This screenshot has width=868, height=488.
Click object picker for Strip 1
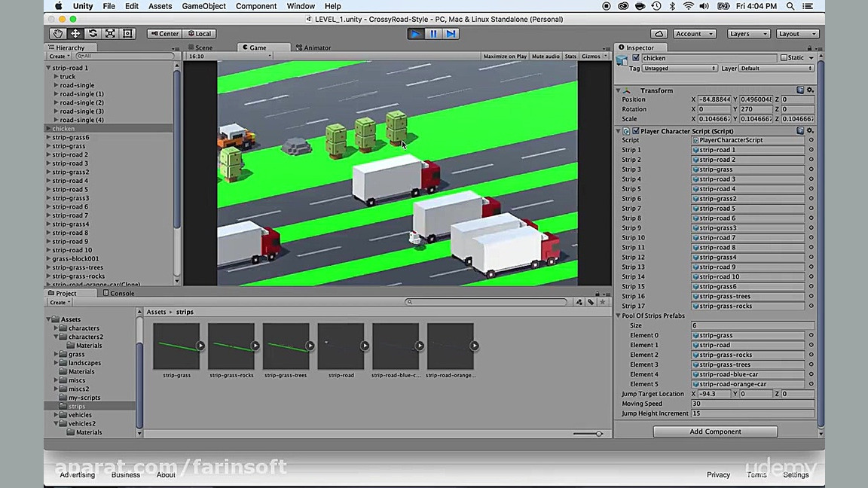point(811,150)
